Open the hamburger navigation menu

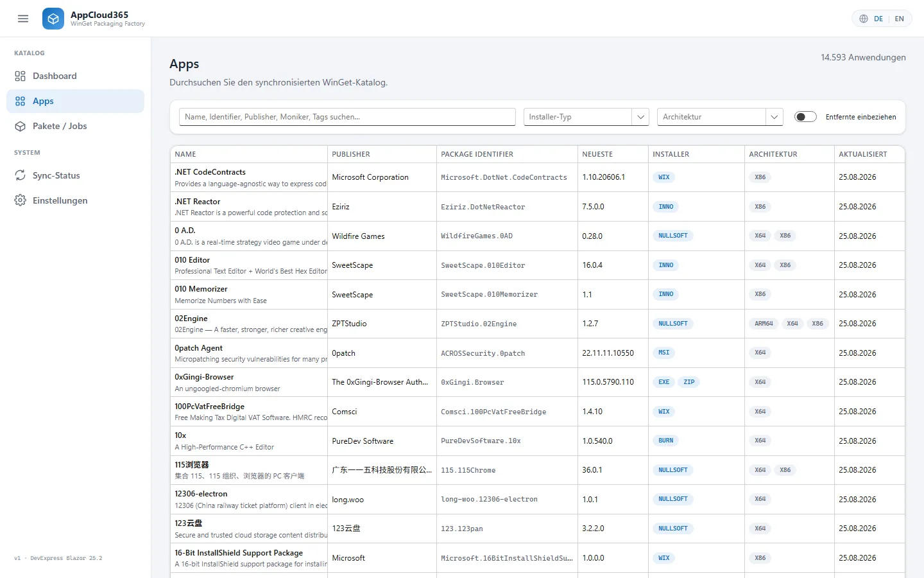click(x=23, y=19)
